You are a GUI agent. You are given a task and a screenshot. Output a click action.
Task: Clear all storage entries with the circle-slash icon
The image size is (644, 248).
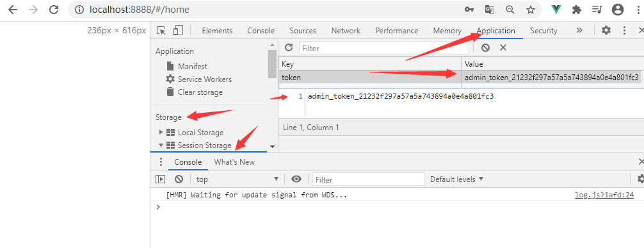(485, 47)
